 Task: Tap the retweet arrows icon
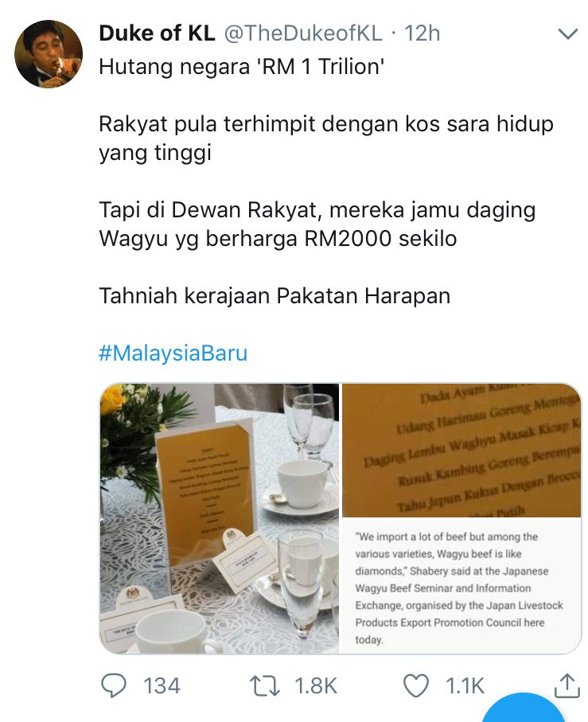[264, 685]
